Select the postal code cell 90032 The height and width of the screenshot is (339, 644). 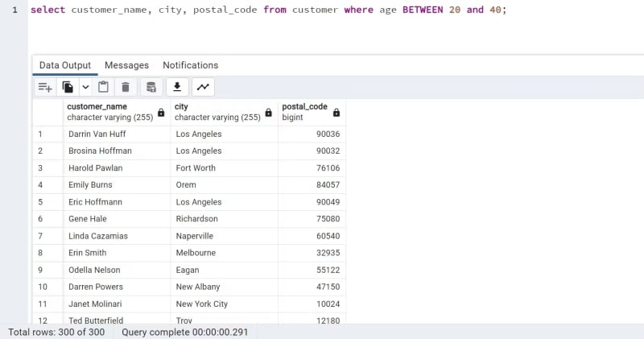[312, 151]
